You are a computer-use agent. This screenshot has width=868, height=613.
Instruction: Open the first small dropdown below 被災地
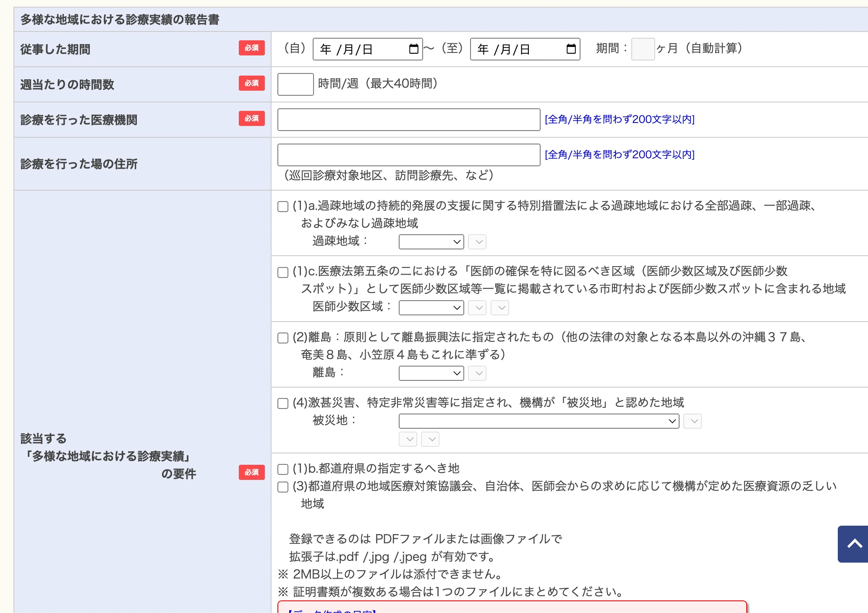click(408, 439)
